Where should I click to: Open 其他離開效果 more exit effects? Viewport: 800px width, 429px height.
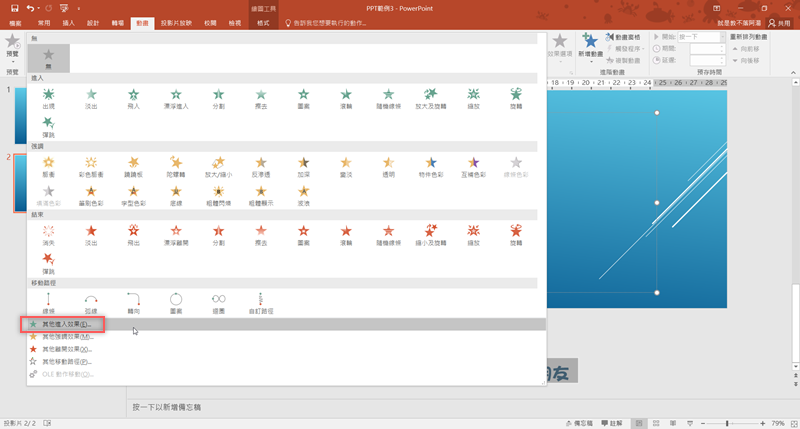pyautogui.click(x=66, y=349)
